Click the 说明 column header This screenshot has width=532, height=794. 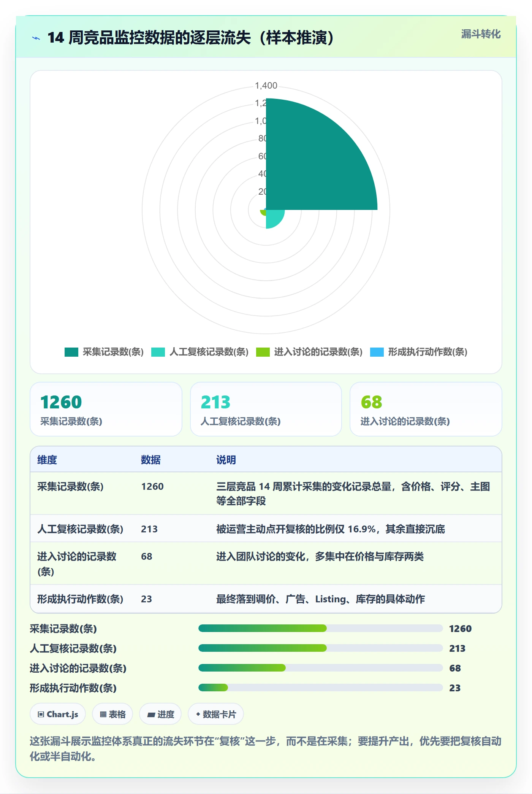(x=226, y=460)
